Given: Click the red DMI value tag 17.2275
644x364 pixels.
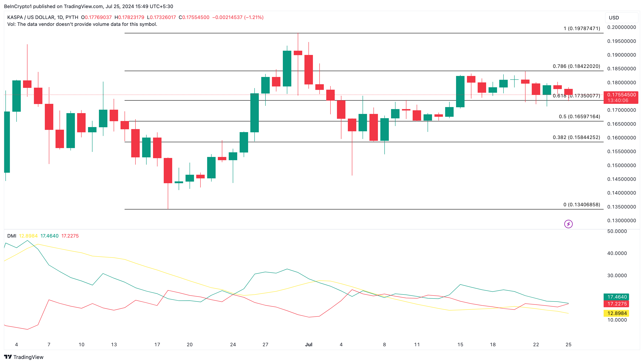Looking at the screenshot, I should pos(616,304).
